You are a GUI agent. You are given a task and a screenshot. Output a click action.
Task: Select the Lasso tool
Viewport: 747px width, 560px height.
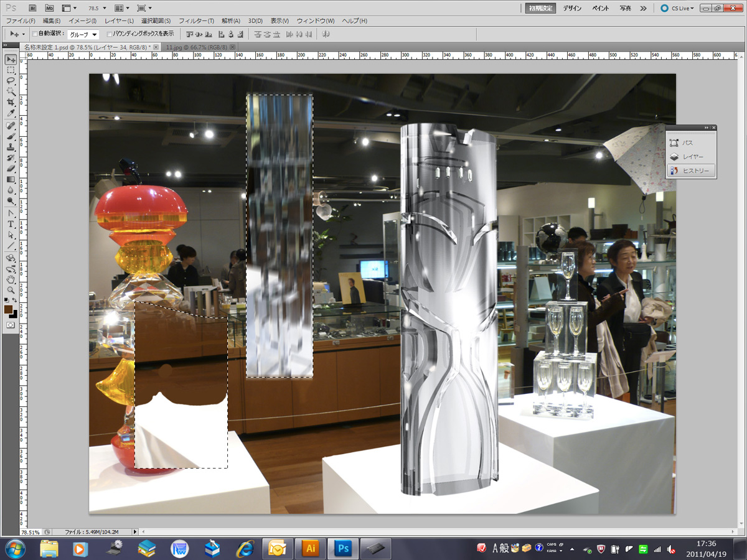11,81
